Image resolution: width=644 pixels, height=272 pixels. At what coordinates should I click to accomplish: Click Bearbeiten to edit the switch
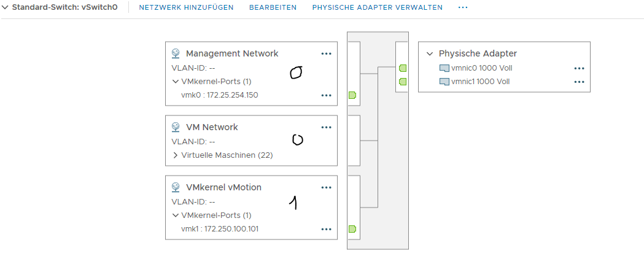pos(273,7)
